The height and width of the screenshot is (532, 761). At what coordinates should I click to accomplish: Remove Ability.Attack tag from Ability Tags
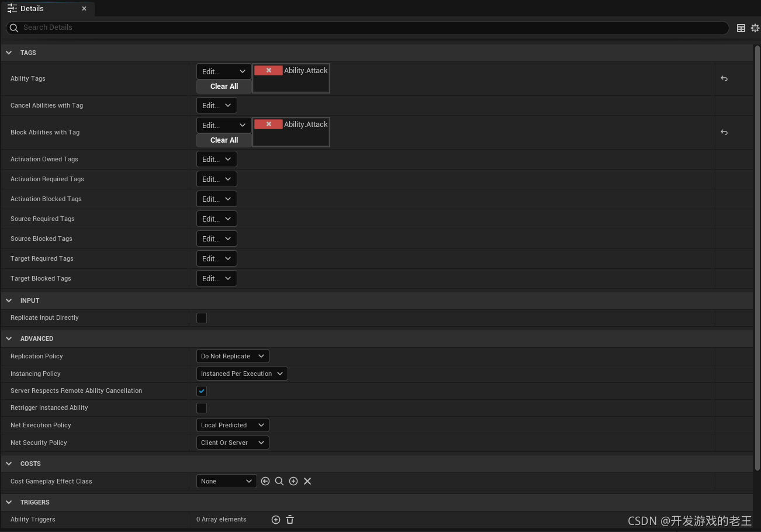click(x=268, y=70)
